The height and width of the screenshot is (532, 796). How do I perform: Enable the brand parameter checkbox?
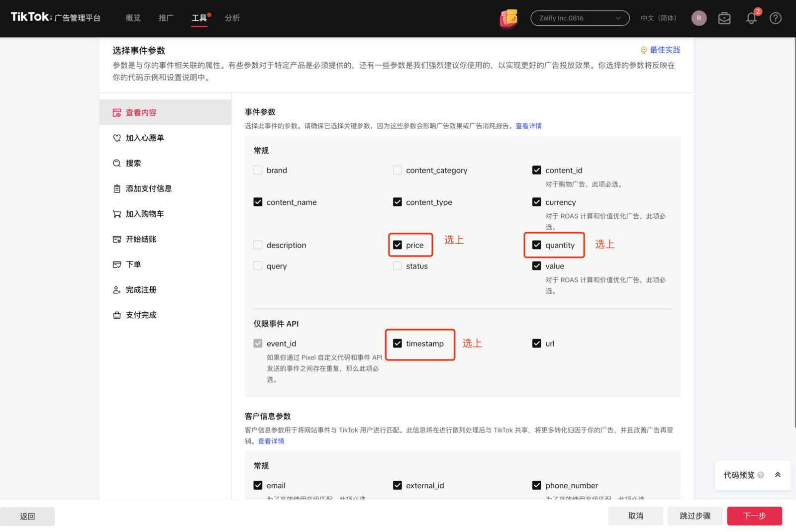tap(258, 171)
